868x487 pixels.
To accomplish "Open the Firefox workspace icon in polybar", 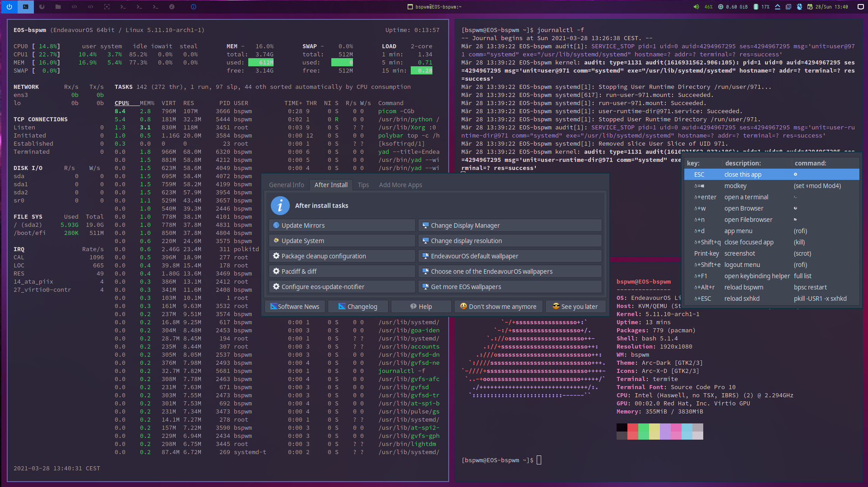I will (x=42, y=7).
